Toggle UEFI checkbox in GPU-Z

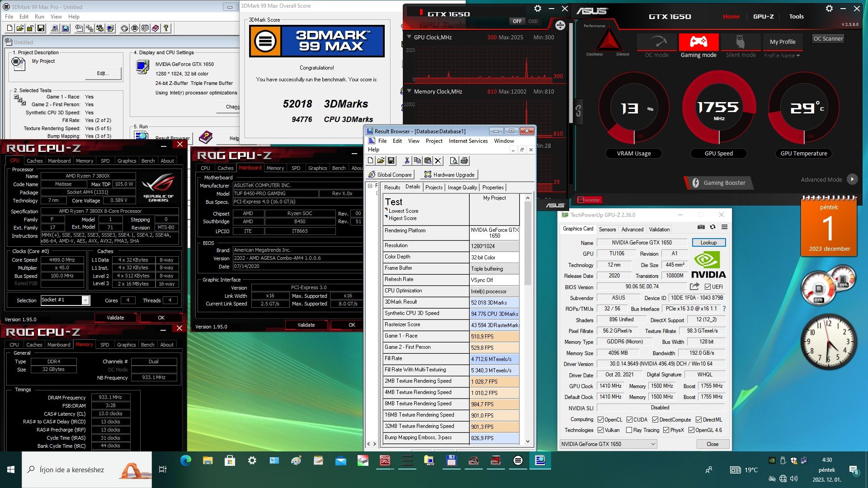point(708,286)
